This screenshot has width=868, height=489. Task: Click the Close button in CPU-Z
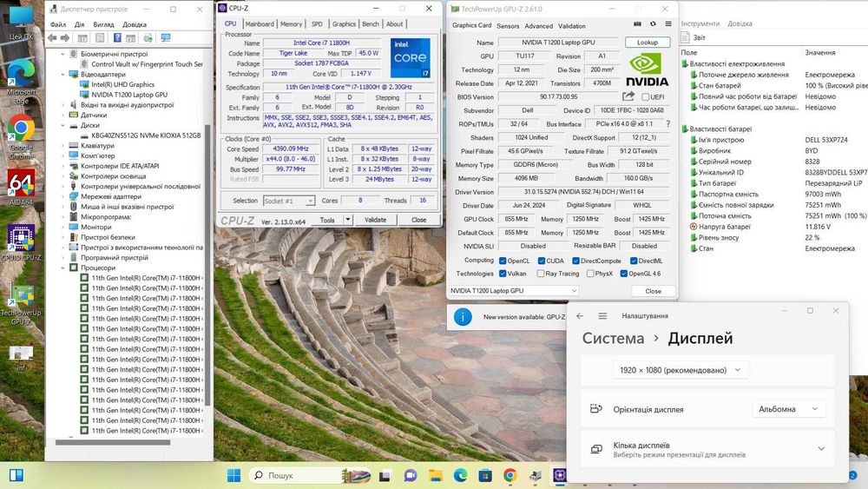pyautogui.click(x=419, y=220)
